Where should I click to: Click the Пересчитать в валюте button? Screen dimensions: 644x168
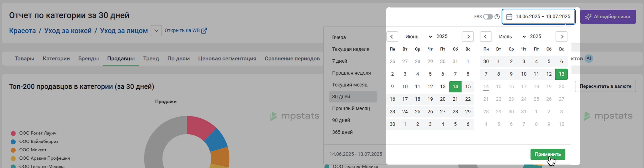[606, 86]
